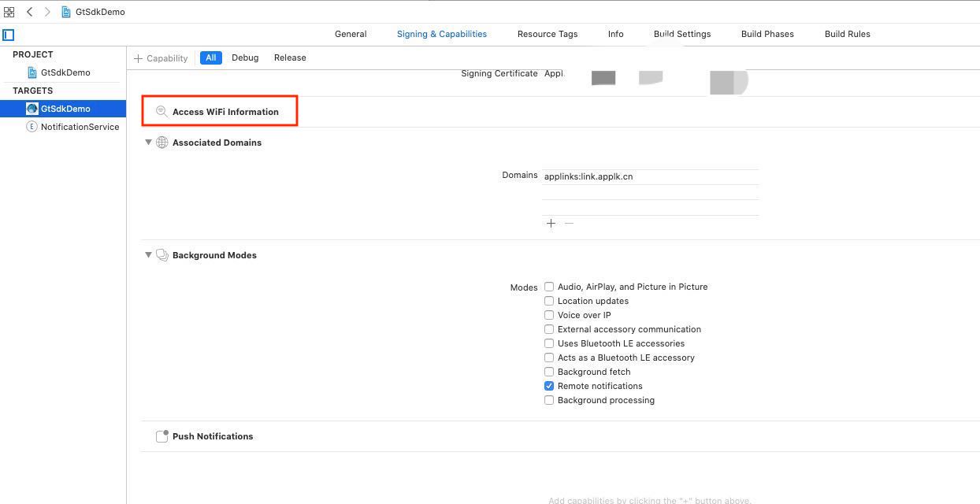980x504 pixels.
Task: Open the Build Phases tab
Action: pyautogui.click(x=767, y=34)
